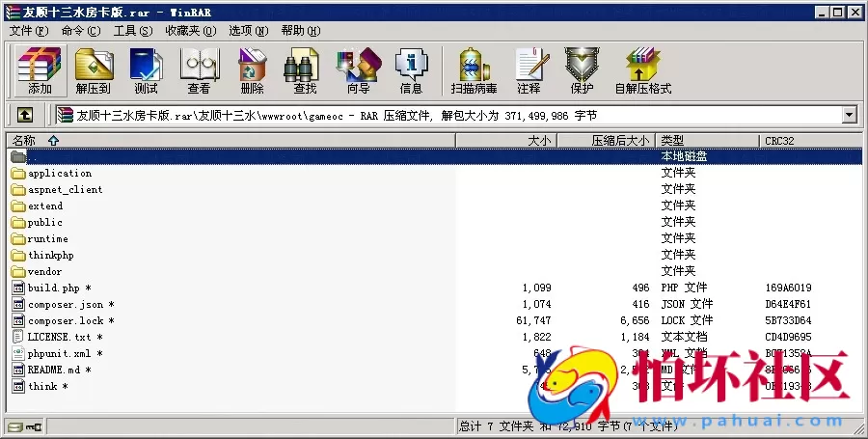Sort by CRC32 column header
The image size is (868, 439).
(810, 141)
